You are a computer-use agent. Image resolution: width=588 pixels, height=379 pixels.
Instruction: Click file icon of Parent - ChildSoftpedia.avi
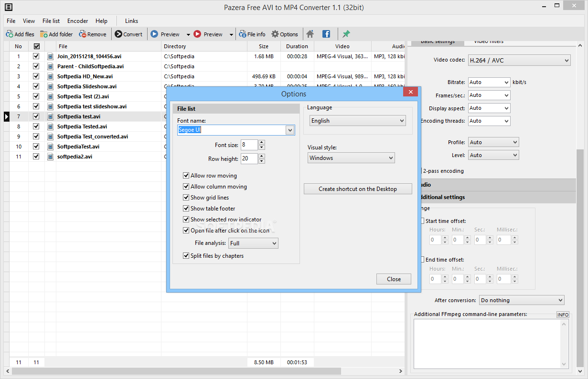(50, 66)
